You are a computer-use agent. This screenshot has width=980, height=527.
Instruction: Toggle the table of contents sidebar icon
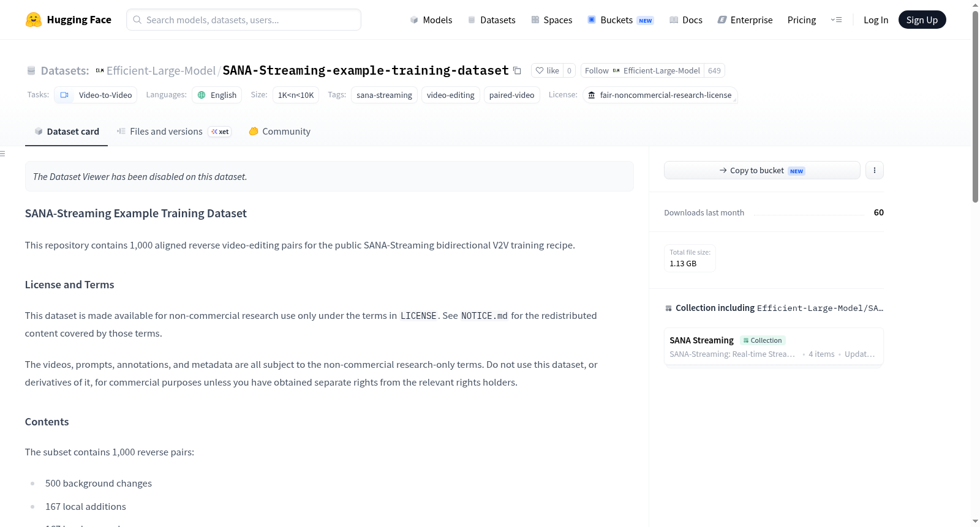[2, 154]
